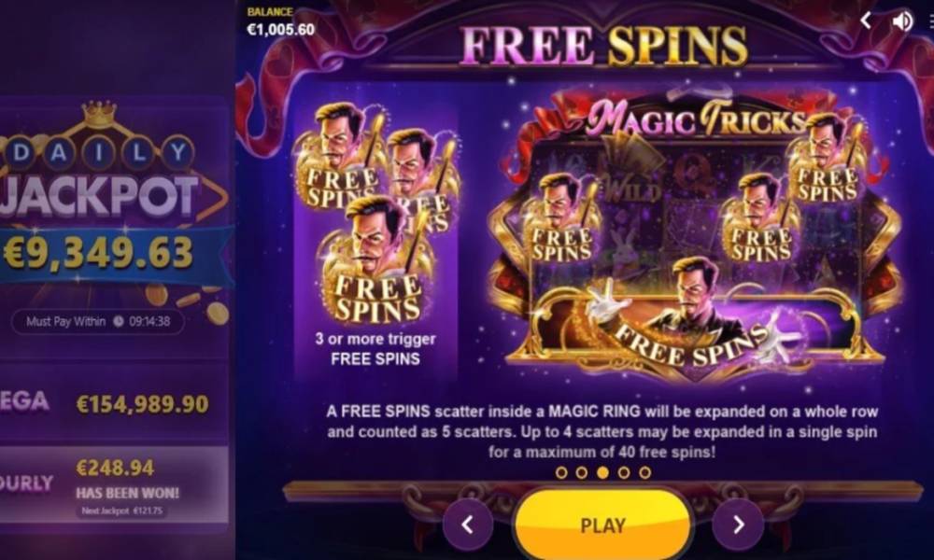Start the game with the PLAY button

[602, 525]
